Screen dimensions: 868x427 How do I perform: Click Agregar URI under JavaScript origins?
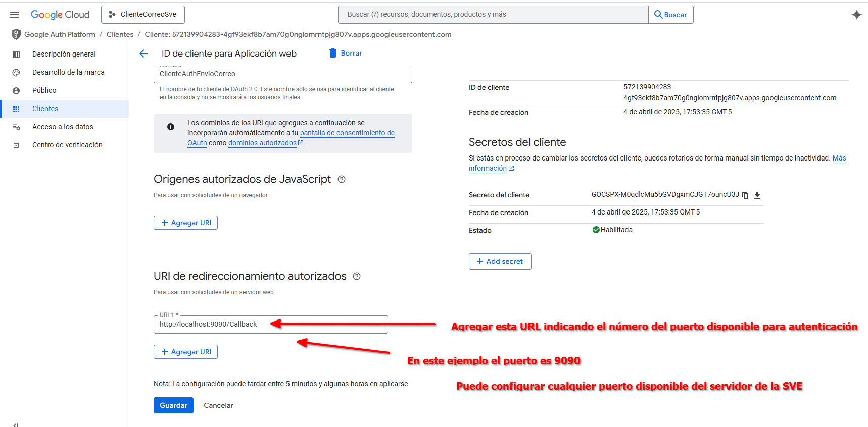pyautogui.click(x=185, y=223)
